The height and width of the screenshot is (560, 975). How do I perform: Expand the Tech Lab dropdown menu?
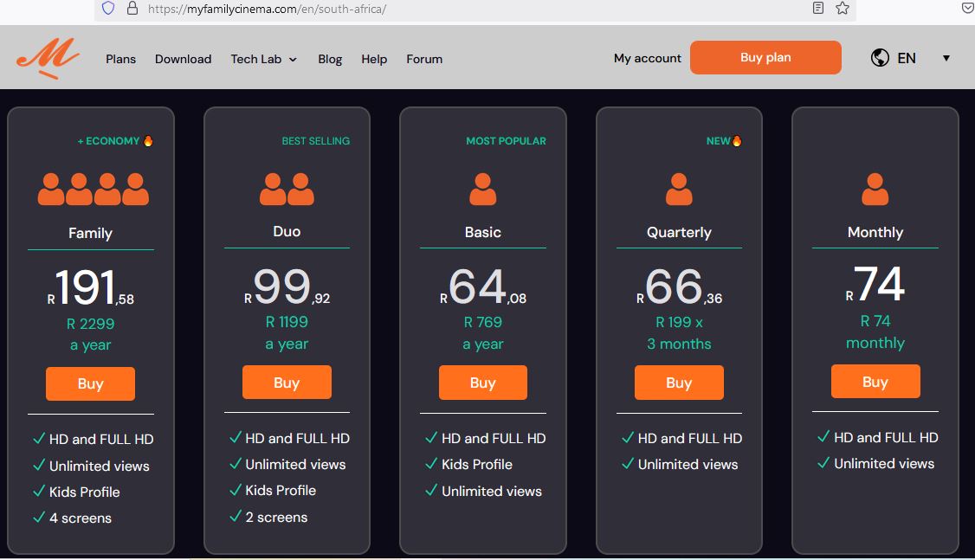pyautogui.click(x=263, y=59)
